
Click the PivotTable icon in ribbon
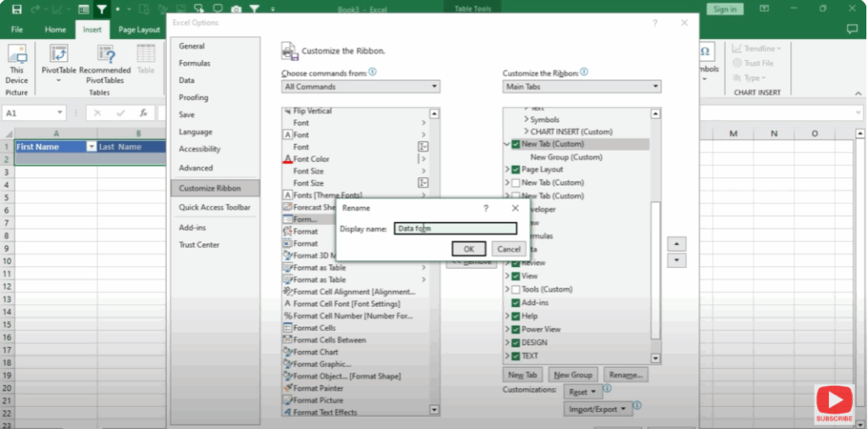click(58, 54)
